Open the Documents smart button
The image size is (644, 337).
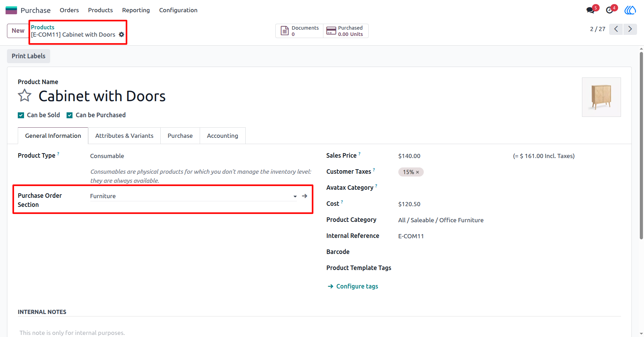coord(299,31)
